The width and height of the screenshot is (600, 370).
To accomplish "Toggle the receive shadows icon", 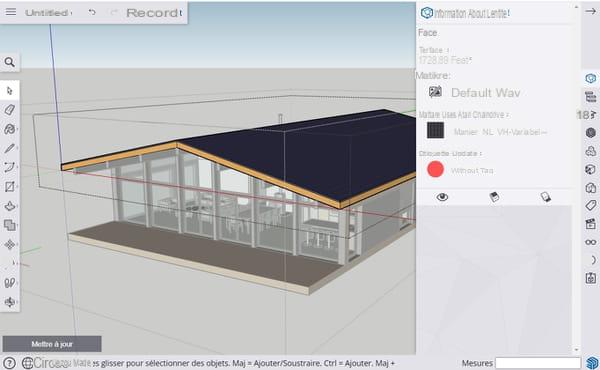I will click(x=546, y=197).
